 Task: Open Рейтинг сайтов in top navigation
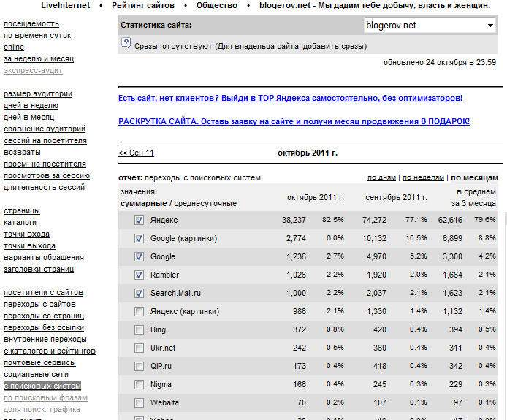pos(143,6)
